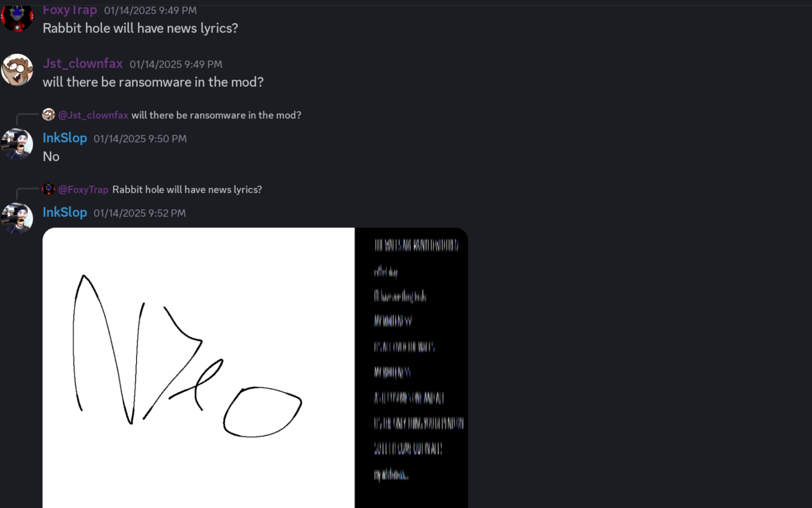Open FoxyTrap username at top message

69,10
